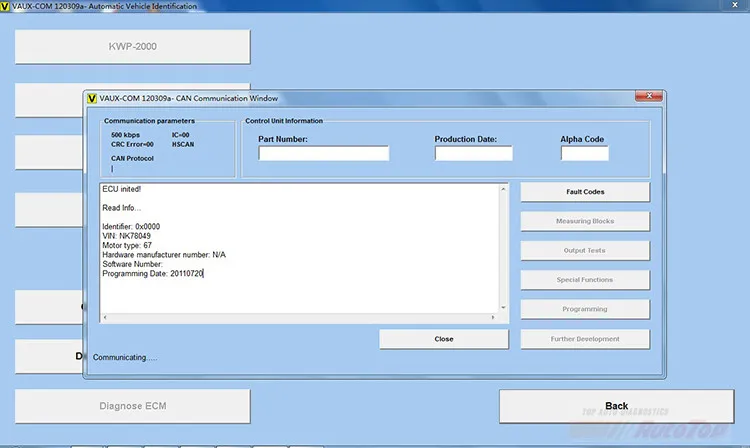Close the Automatic Vehicle Identification main window
The image size is (750, 448).
click(x=735, y=5)
